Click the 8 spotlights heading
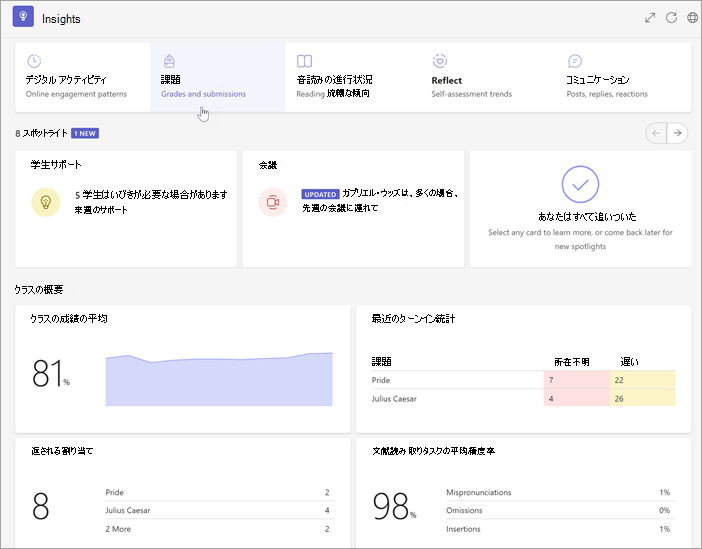 (41, 133)
